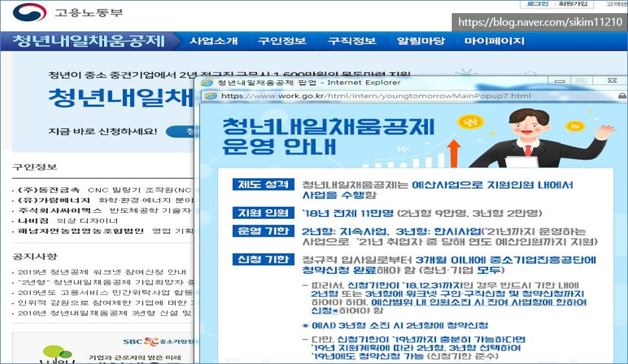Click the 운영 기한 label in popup
Image resolution: width=628 pixels, height=364 pixels.
click(264, 231)
